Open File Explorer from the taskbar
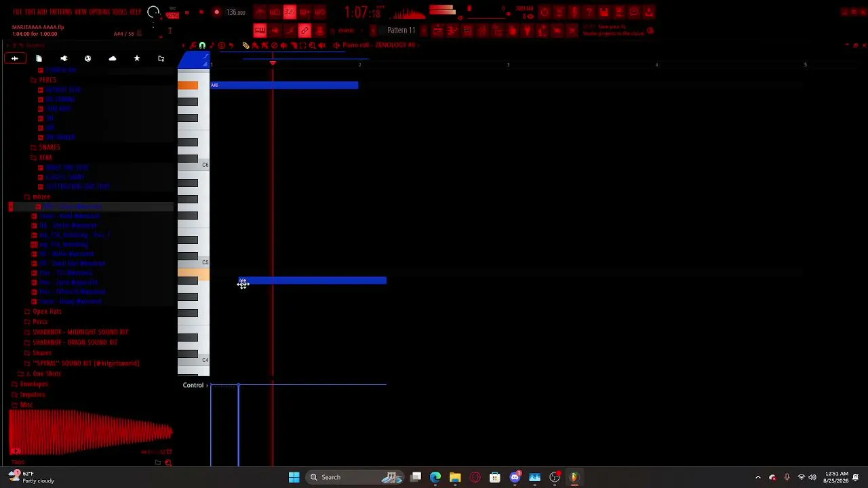The height and width of the screenshot is (488, 868). click(x=455, y=477)
